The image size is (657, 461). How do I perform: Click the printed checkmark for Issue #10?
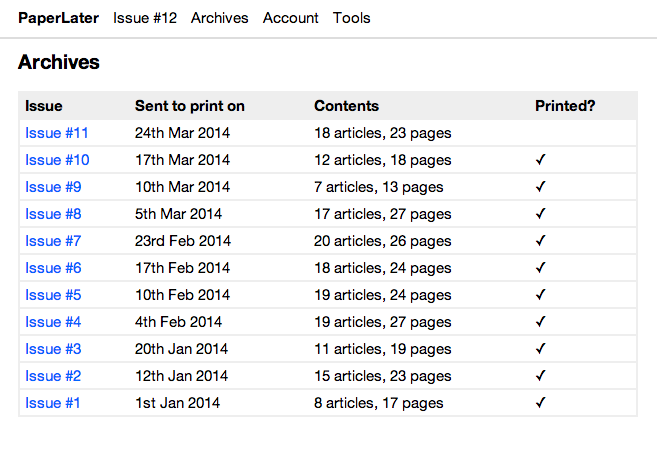click(x=541, y=160)
